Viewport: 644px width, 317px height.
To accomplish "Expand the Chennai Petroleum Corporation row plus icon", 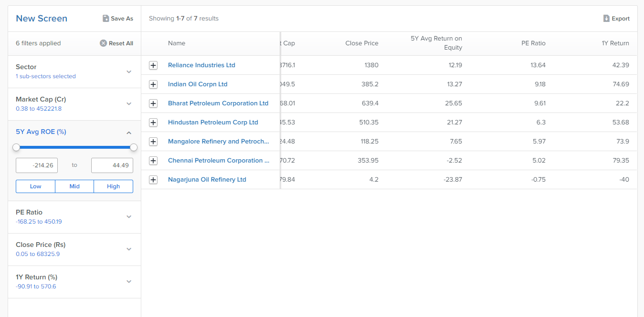I will coord(153,161).
